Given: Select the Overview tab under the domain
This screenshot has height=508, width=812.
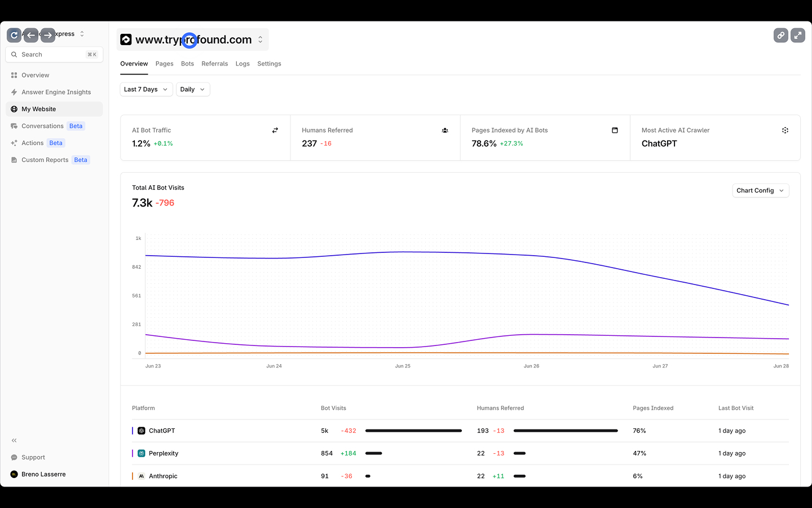Looking at the screenshot, I should tap(134, 64).
